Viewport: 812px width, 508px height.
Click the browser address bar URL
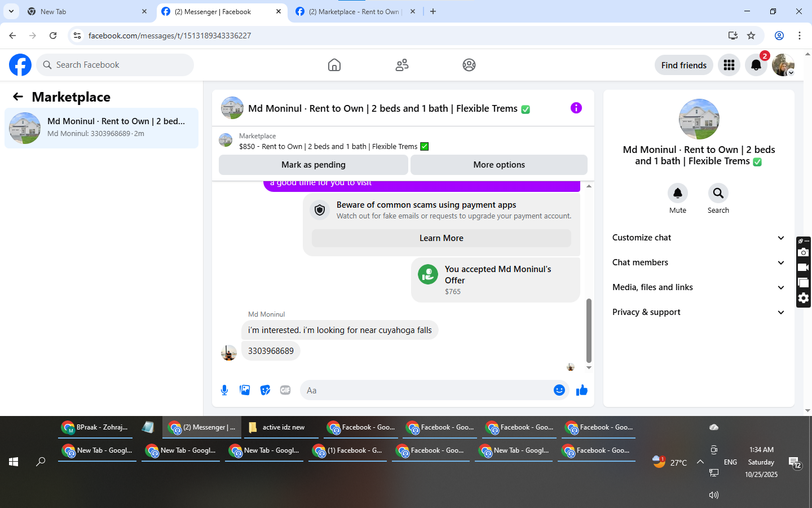[x=170, y=36]
